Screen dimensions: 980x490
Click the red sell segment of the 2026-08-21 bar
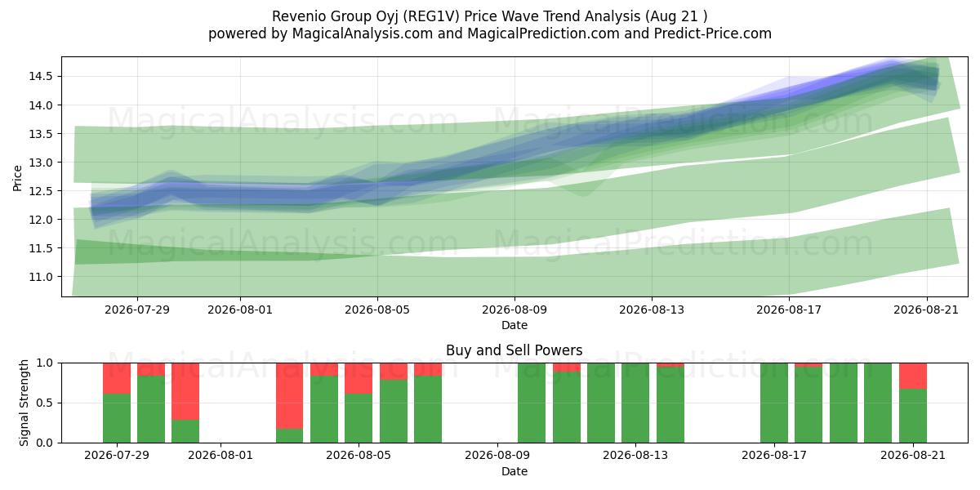point(913,376)
